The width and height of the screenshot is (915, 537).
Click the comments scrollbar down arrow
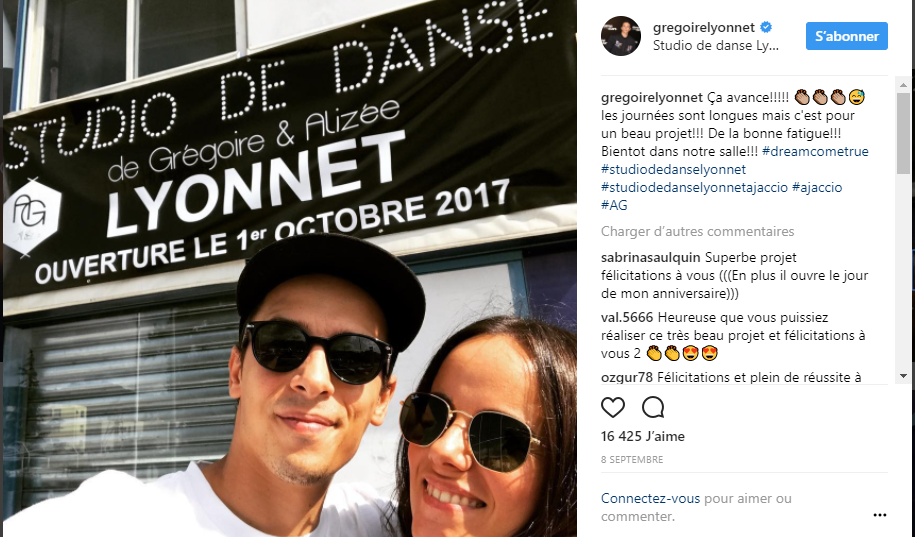(x=903, y=376)
